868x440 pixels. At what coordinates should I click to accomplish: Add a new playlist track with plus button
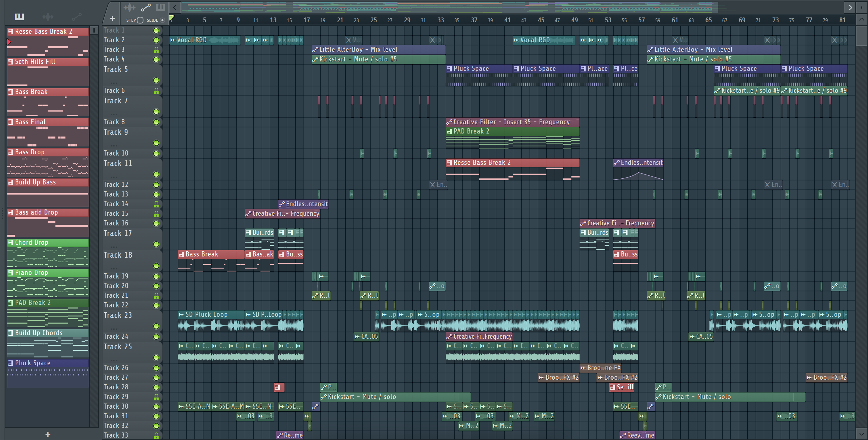pyautogui.click(x=112, y=18)
